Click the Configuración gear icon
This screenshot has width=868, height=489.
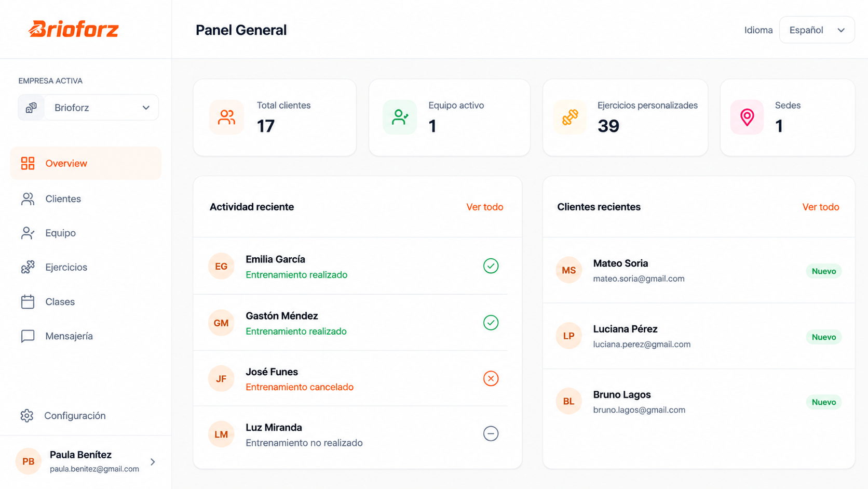pos(27,416)
